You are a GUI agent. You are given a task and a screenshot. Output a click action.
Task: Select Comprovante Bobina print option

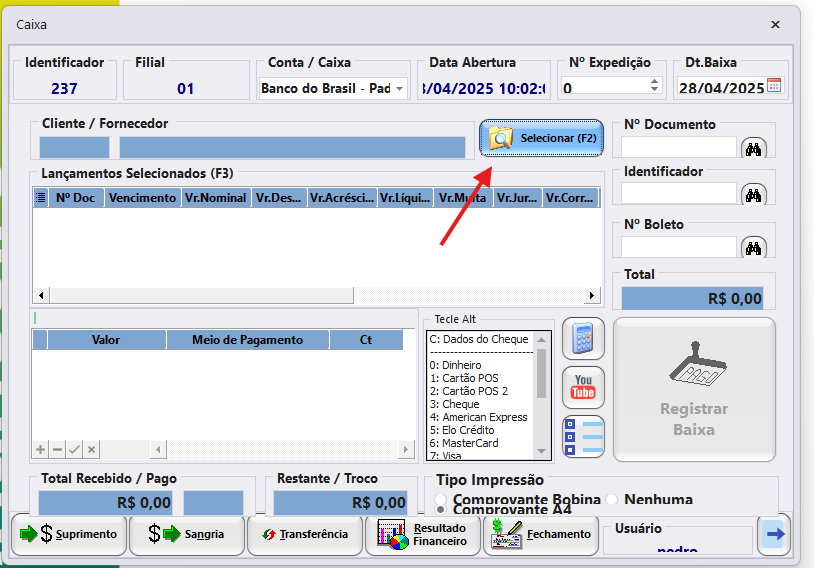point(519,499)
